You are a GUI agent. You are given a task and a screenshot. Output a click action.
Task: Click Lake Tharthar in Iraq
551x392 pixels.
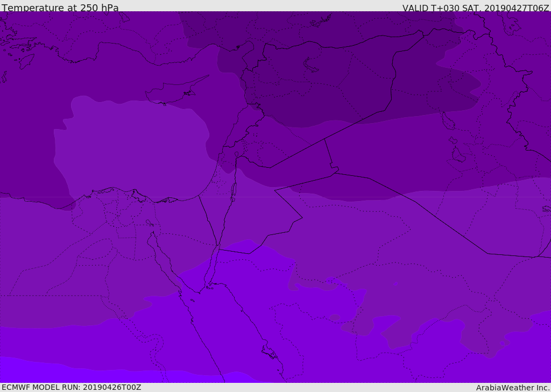[448, 121]
